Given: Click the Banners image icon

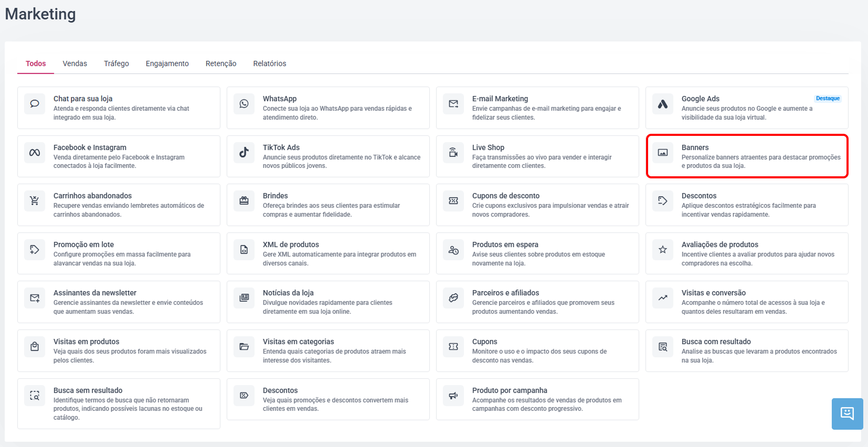Looking at the screenshot, I should (x=663, y=153).
